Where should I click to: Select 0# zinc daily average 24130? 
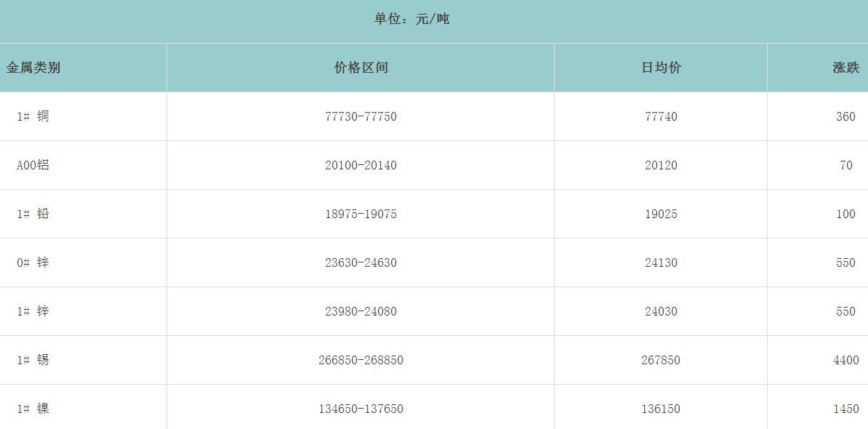click(661, 262)
